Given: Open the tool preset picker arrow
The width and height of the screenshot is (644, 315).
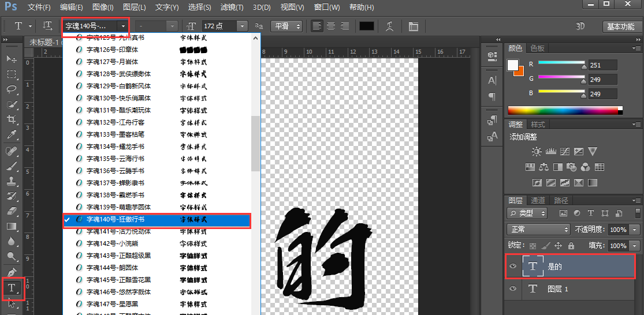Looking at the screenshot, I should [x=31, y=26].
